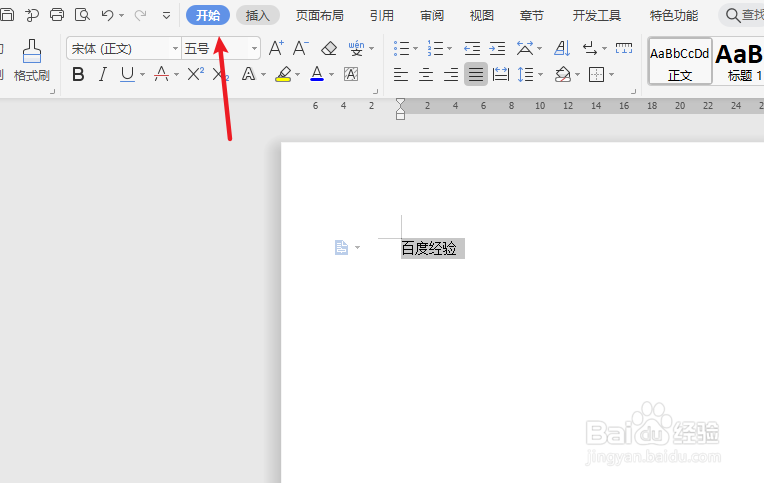Open borders dropdown arrow
This screenshot has height=483, width=764.
611,75
